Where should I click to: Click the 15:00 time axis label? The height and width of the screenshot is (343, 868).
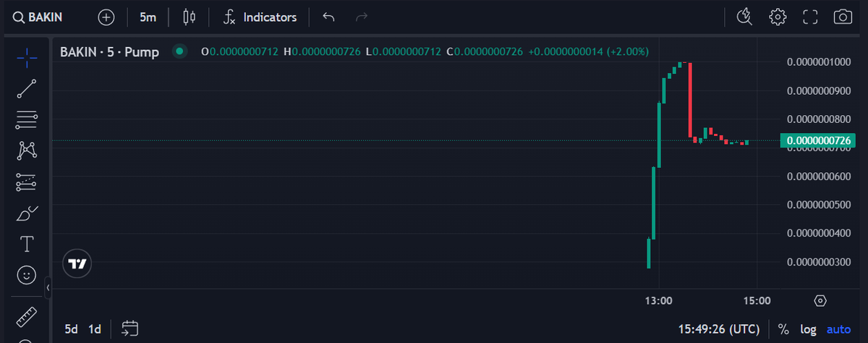click(x=757, y=300)
